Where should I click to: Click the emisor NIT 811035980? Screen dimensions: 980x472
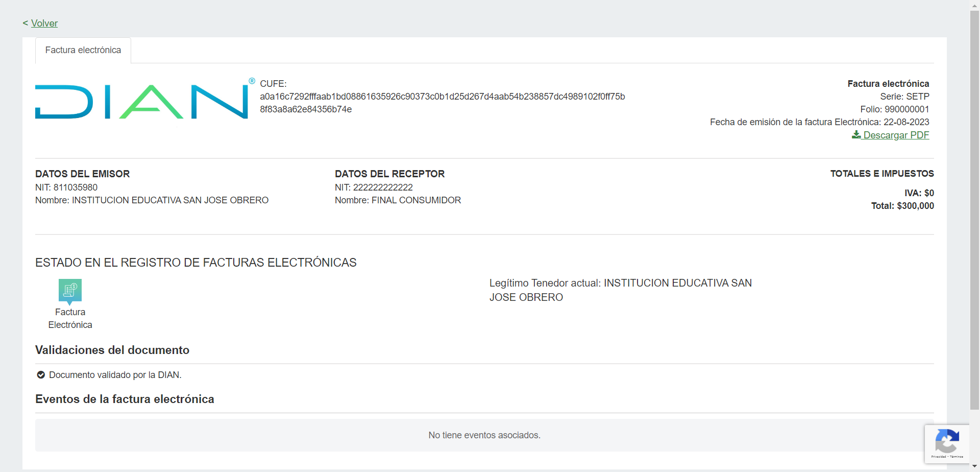[x=66, y=187]
